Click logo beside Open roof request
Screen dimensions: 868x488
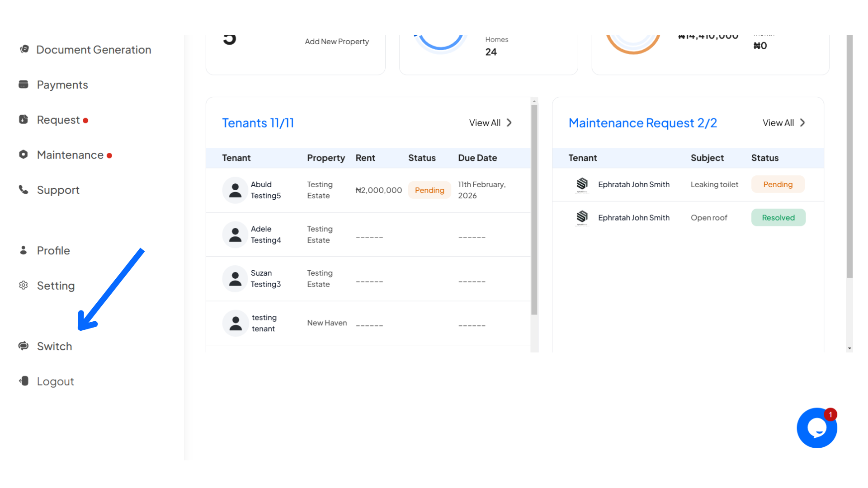coord(582,218)
